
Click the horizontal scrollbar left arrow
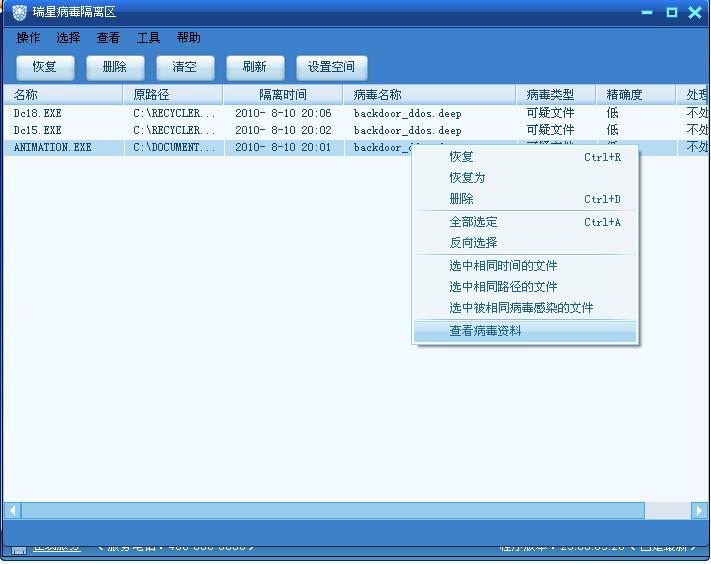[x=12, y=511]
